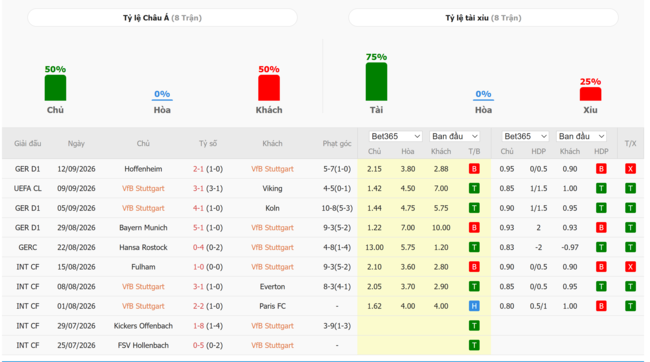Click corner stat 10-8(5-3)
This screenshot has height=362, width=650.
click(337, 208)
